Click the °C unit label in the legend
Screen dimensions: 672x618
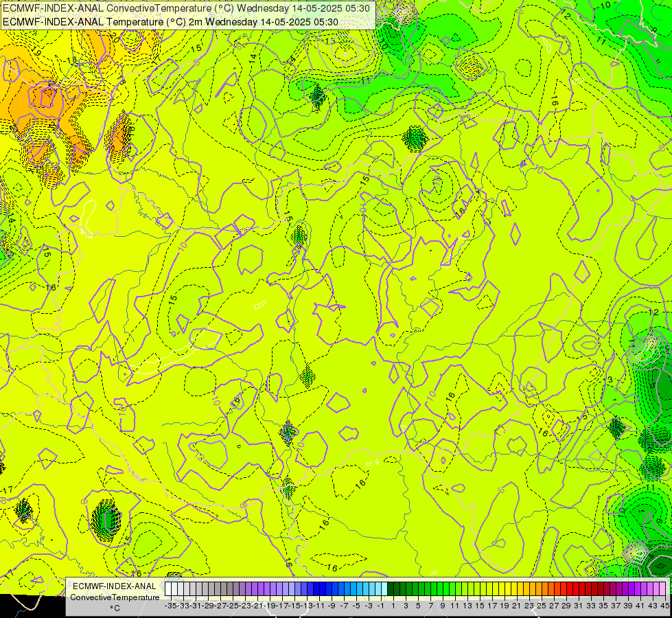click(115, 608)
